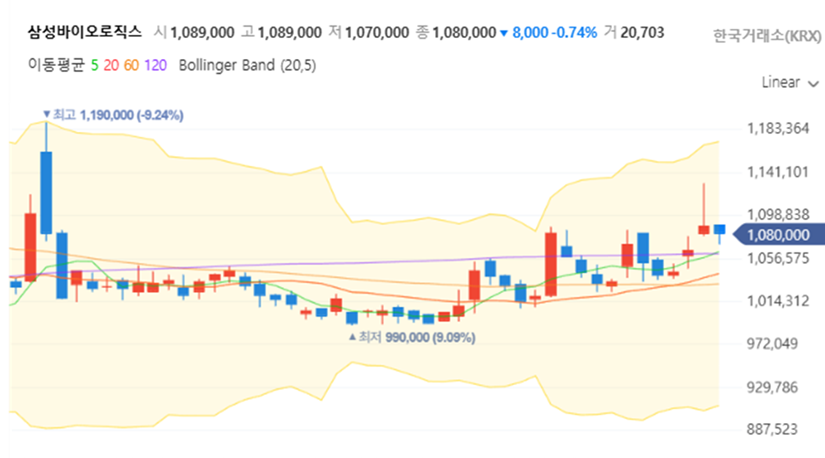The width and height of the screenshot is (825, 458).
Task: Click the y-axis label 1,183,364
Action: pos(778,128)
